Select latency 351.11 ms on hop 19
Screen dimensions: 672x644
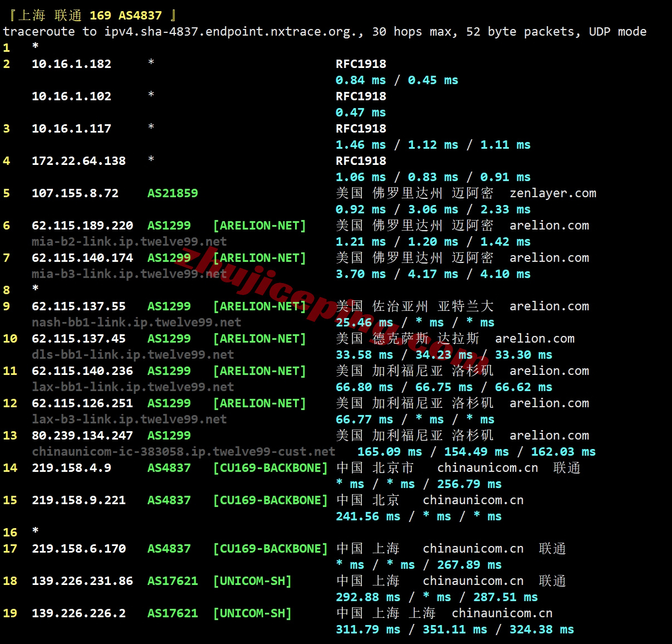coord(455,630)
